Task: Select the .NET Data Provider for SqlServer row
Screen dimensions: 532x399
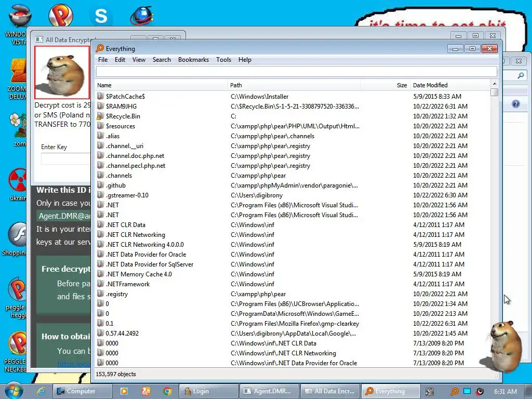Action: [293, 264]
